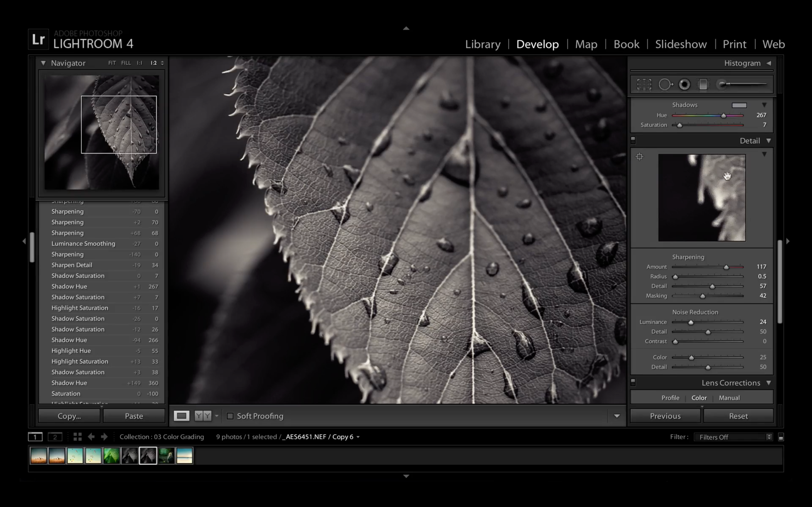
Task: Click the Color label swatch in Lens Corrections
Action: [699, 398]
